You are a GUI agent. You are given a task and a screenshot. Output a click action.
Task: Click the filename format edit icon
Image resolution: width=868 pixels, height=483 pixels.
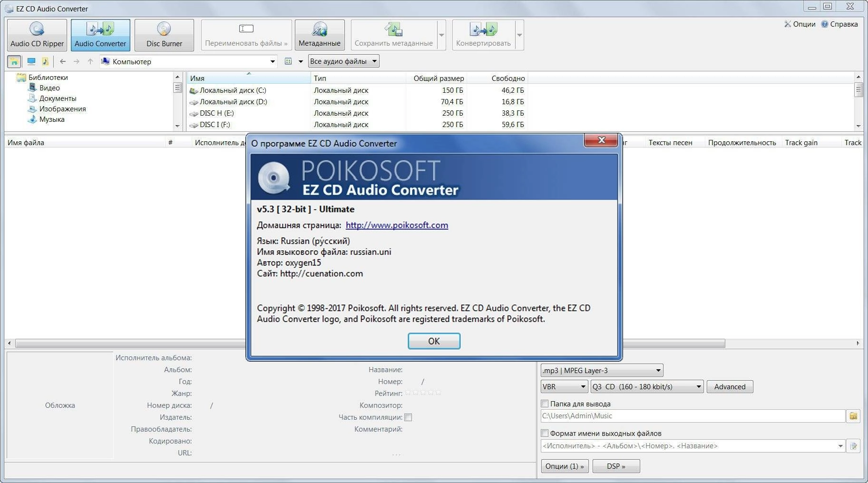coord(853,446)
